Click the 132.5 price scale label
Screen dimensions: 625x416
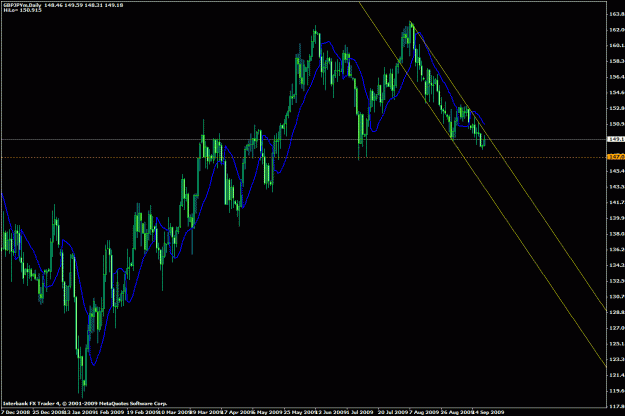[x=617, y=281]
